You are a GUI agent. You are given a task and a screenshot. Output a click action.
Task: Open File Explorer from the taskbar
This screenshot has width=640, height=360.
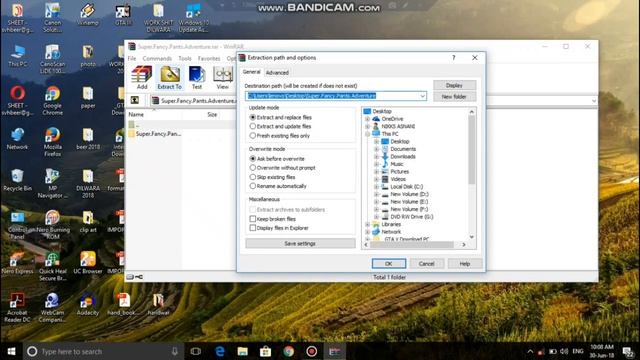243,351
